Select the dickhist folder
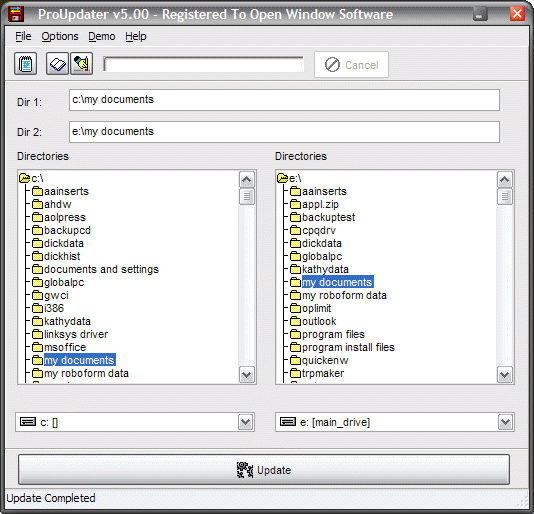Viewport: 534px width, 514px height. [56, 256]
